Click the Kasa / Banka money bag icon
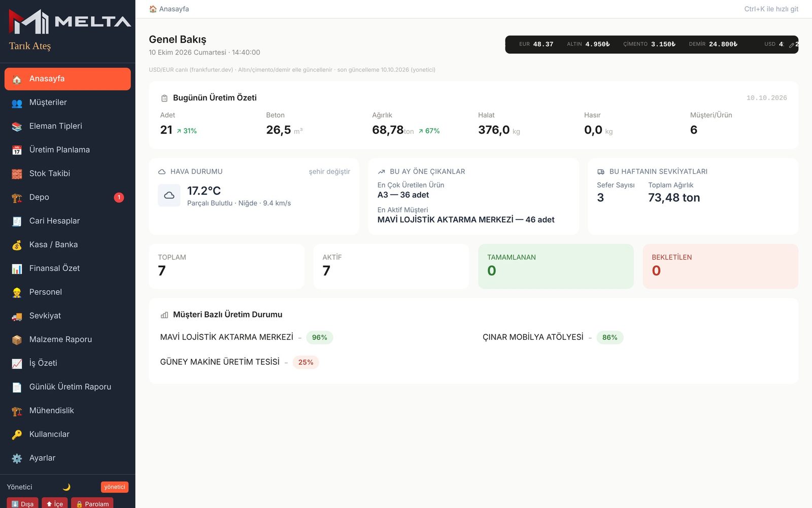Viewport: 812px width, 508px height. [x=17, y=245]
